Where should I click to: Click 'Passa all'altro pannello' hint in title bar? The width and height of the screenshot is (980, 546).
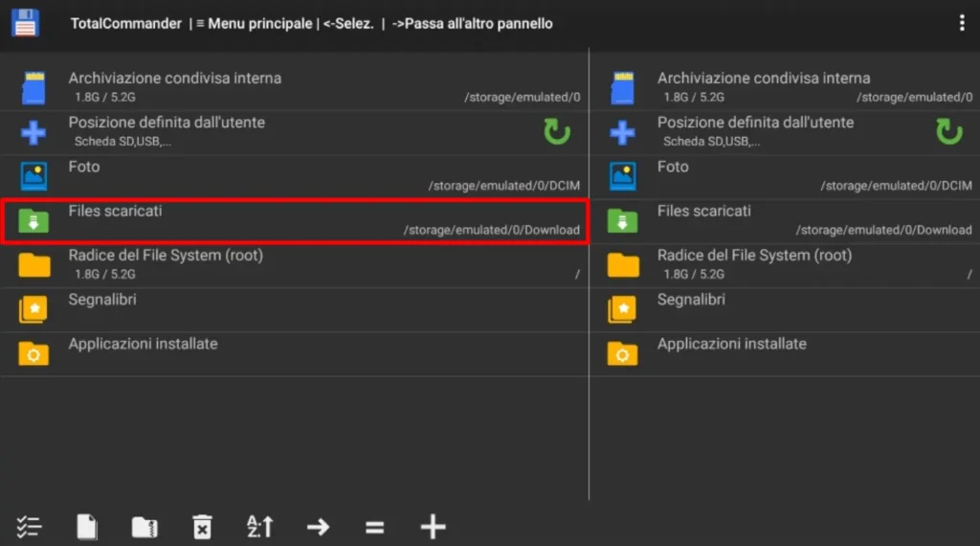(x=479, y=24)
